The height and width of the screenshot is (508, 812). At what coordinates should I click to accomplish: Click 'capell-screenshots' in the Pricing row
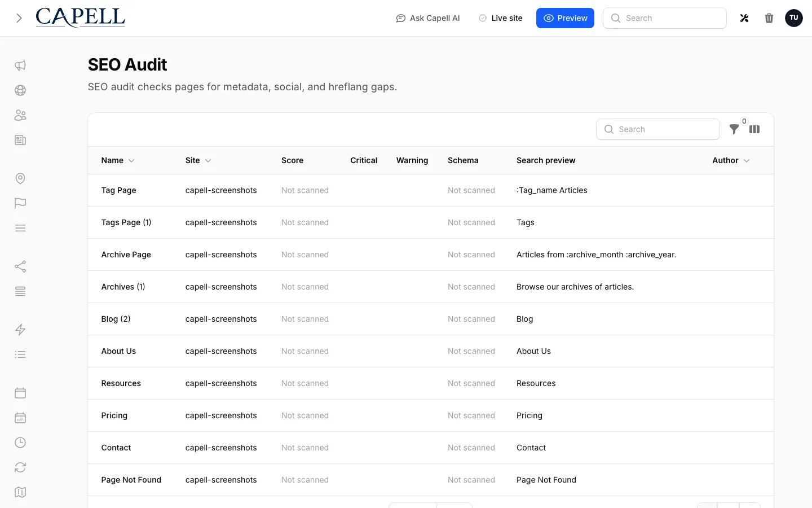tap(221, 415)
